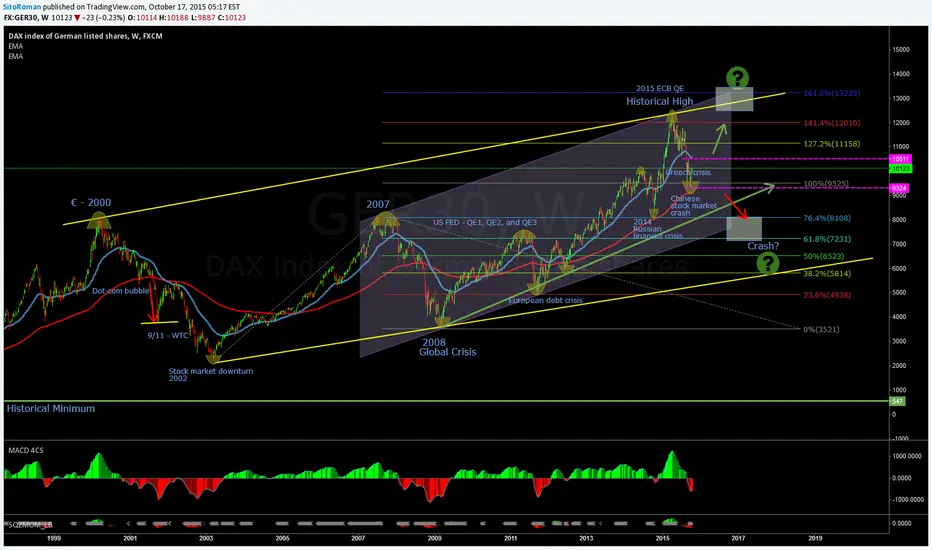This screenshot has width=932, height=550.
Task: Select the Historical High annotation text
Action: point(659,102)
